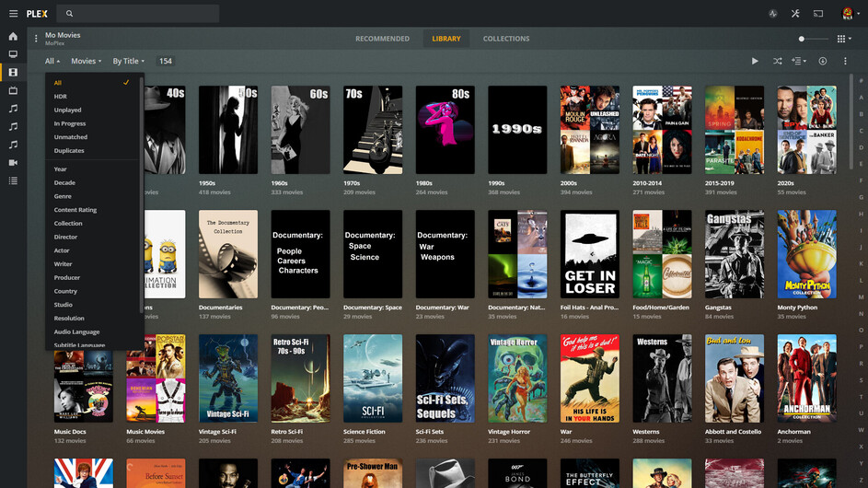This screenshot has width=868, height=488.
Task: Filter by Unplayed
Action: 92,110
